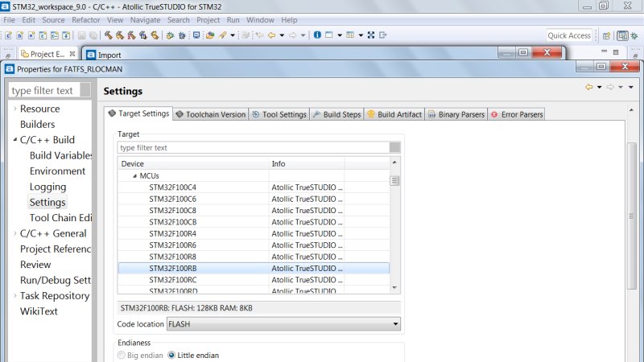Open the Error Parsers tab
This screenshot has height=362, width=644.
pyautogui.click(x=517, y=114)
